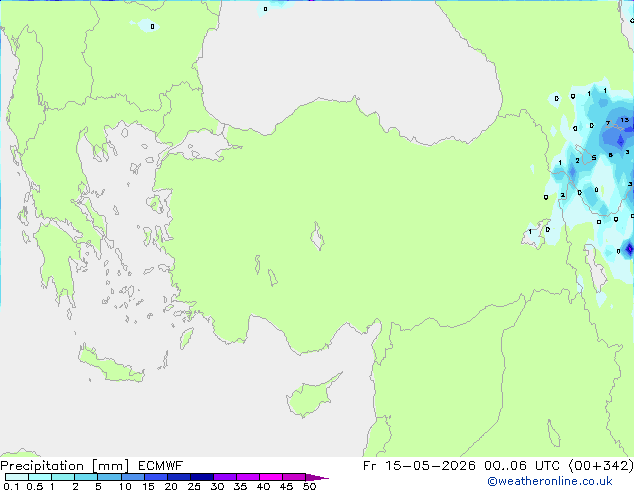Image resolution: width=634 pixels, height=490 pixels.
Task: Pick the 20–25 mm legend swatch
Action: coord(178,477)
